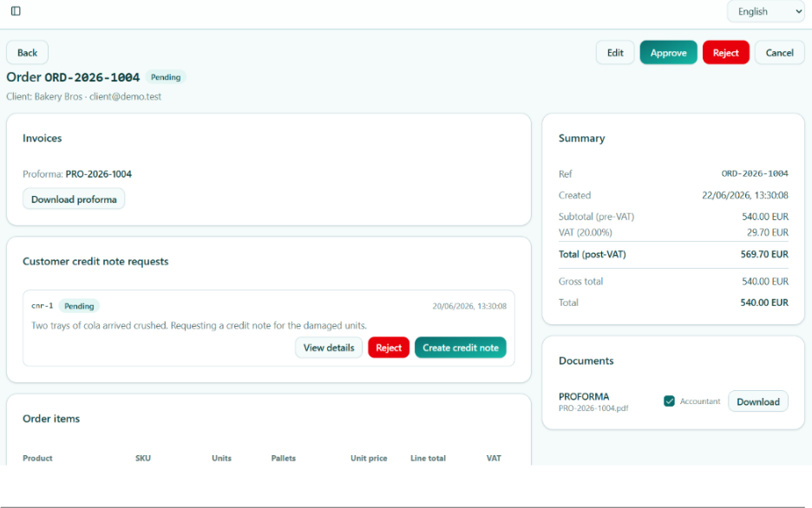Select the cnr-1 Pending status badge
This screenshot has height=508, width=812.
(79, 306)
